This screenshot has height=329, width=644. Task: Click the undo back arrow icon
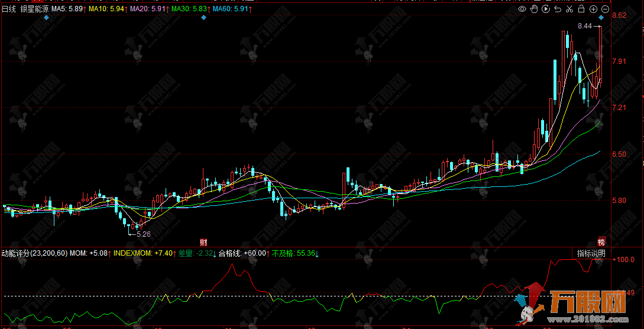click(x=558, y=9)
